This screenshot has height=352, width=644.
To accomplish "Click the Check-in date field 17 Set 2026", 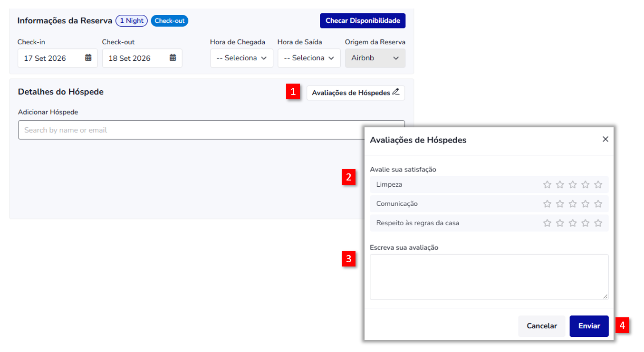I will (x=58, y=58).
